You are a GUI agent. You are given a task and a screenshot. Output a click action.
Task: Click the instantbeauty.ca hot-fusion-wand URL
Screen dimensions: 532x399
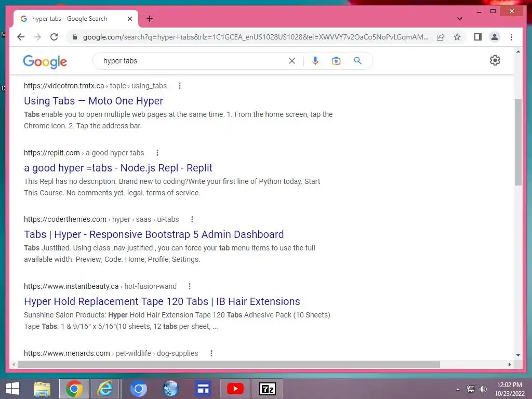coord(100,286)
